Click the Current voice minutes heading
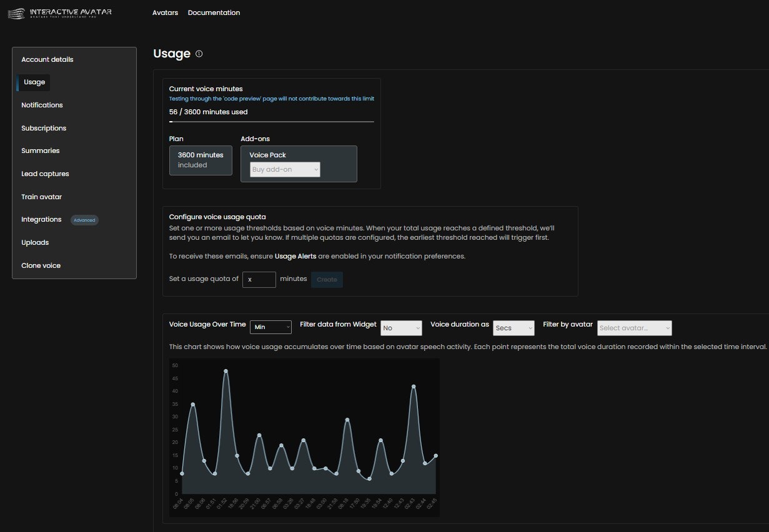This screenshot has height=532, width=769. (206, 89)
